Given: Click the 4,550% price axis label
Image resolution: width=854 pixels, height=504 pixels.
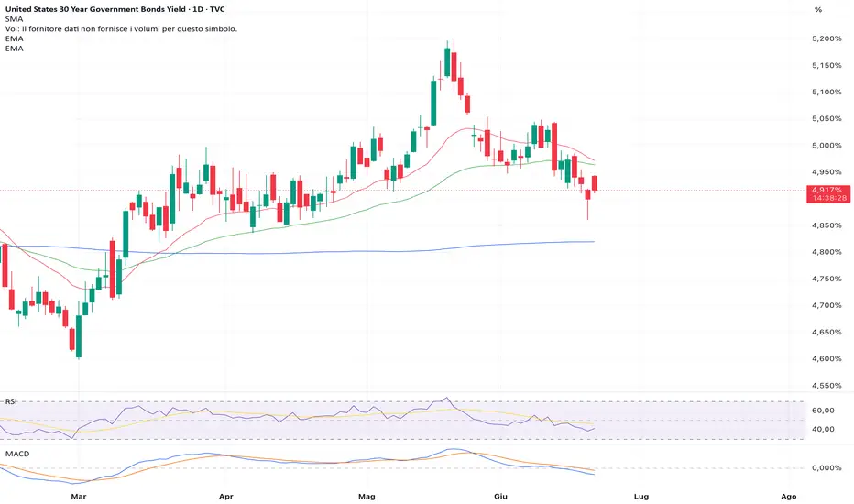Looking at the screenshot, I should (x=827, y=386).
